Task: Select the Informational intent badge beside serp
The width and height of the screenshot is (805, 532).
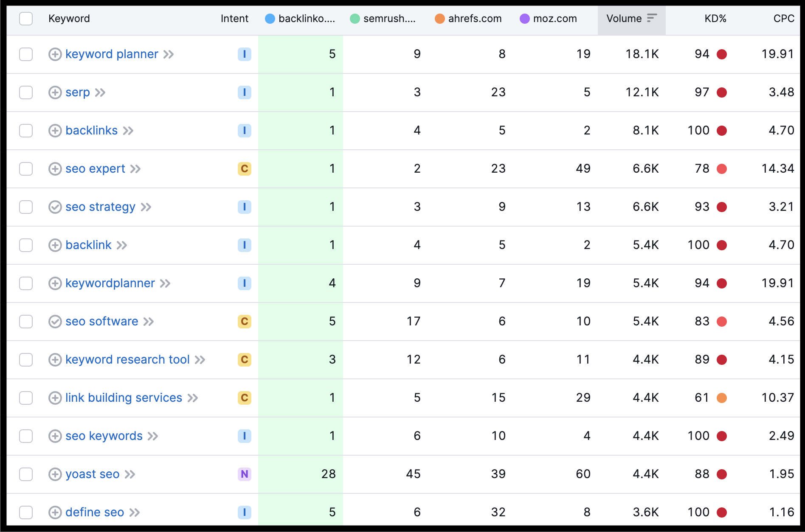Action: tap(244, 92)
